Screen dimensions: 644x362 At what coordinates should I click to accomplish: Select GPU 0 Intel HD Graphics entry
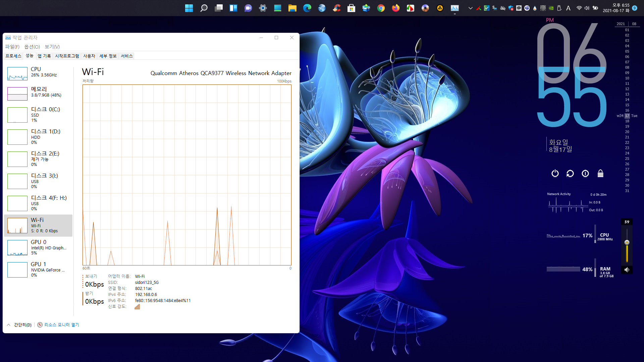pyautogui.click(x=38, y=247)
